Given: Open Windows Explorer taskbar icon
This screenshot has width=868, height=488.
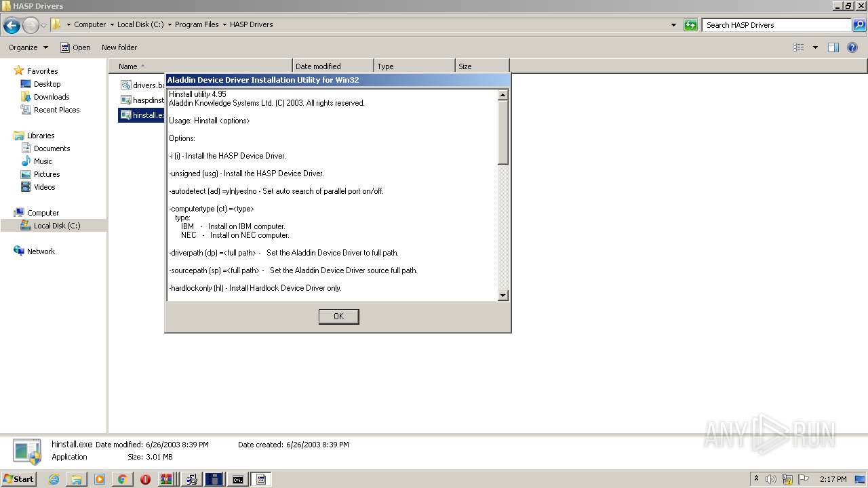Looking at the screenshot, I should point(77,479).
